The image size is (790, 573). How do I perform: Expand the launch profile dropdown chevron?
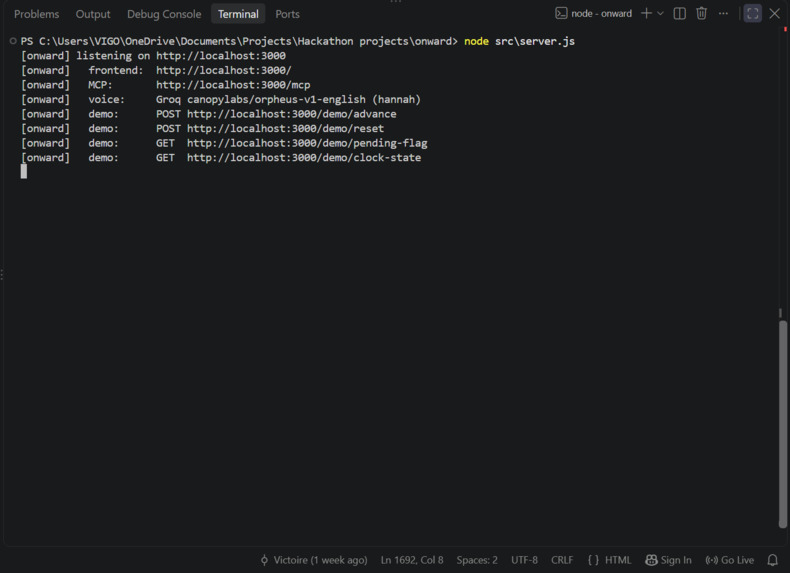click(x=660, y=14)
